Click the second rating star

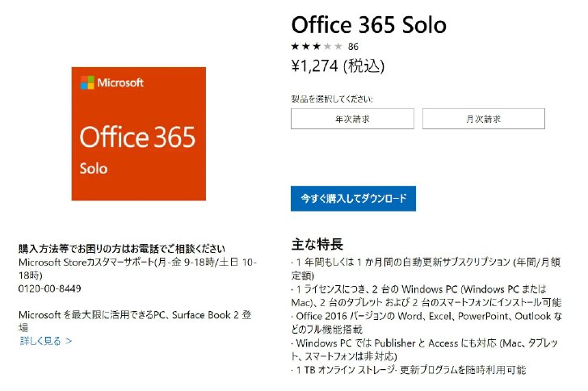coord(306,47)
